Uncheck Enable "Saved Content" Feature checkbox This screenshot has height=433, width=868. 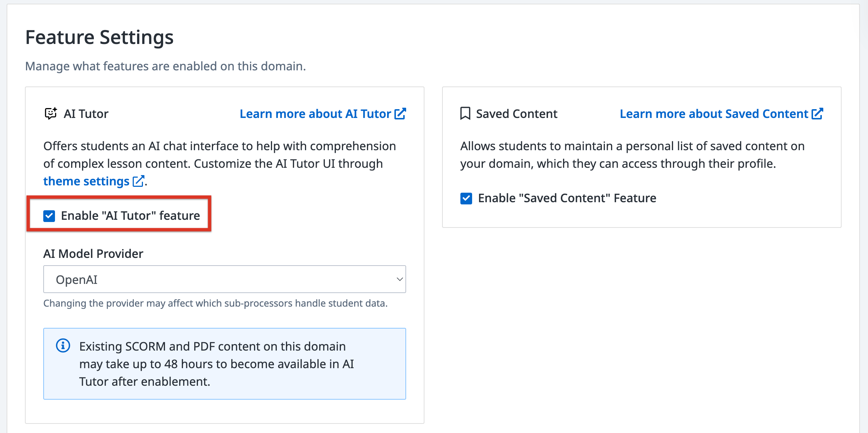(466, 198)
